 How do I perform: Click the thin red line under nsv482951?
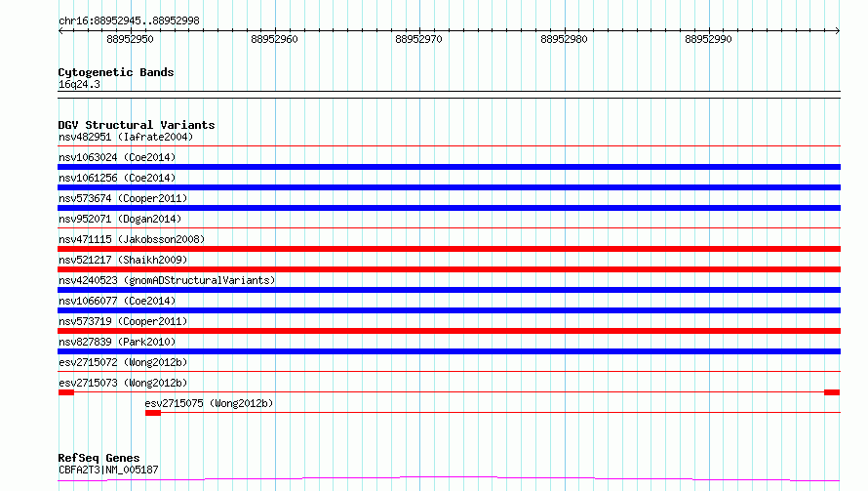click(x=449, y=146)
